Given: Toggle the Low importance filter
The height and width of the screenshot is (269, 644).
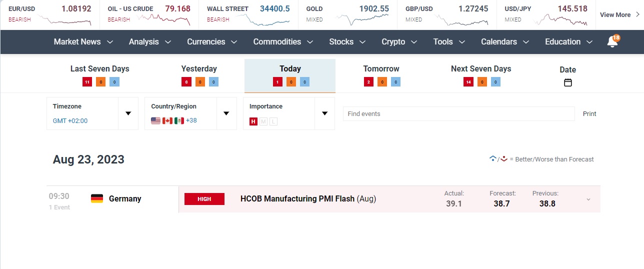Looking at the screenshot, I should [x=273, y=121].
